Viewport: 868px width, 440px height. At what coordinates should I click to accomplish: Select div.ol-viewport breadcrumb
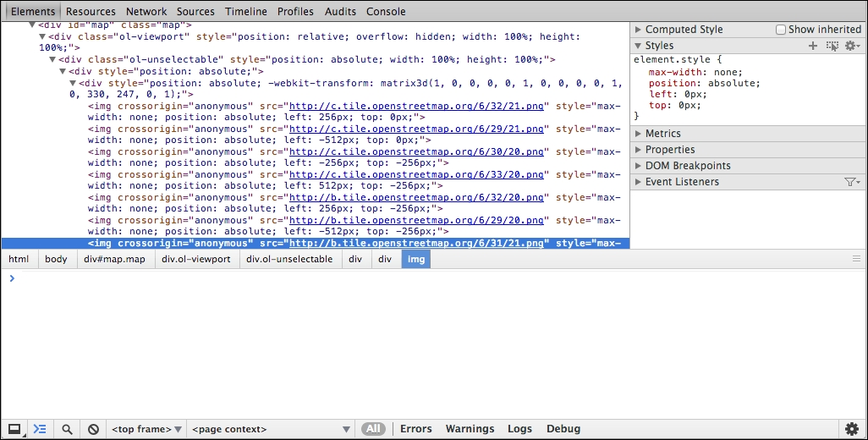(x=196, y=259)
